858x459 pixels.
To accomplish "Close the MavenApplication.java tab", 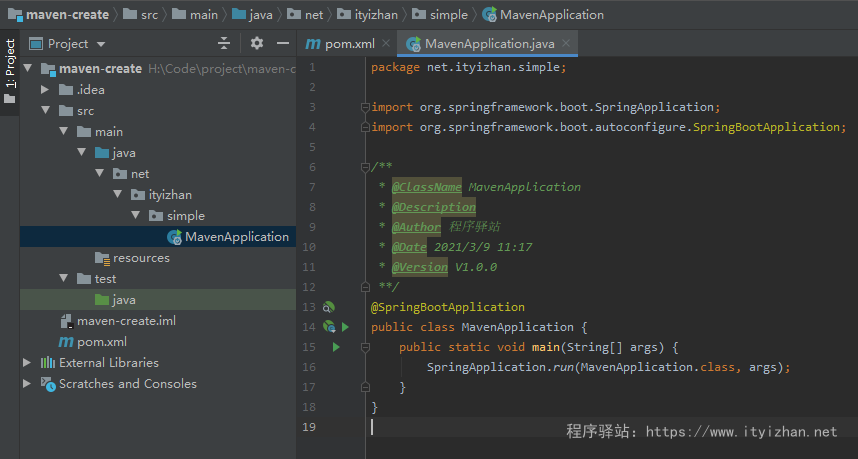I will click(x=566, y=43).
